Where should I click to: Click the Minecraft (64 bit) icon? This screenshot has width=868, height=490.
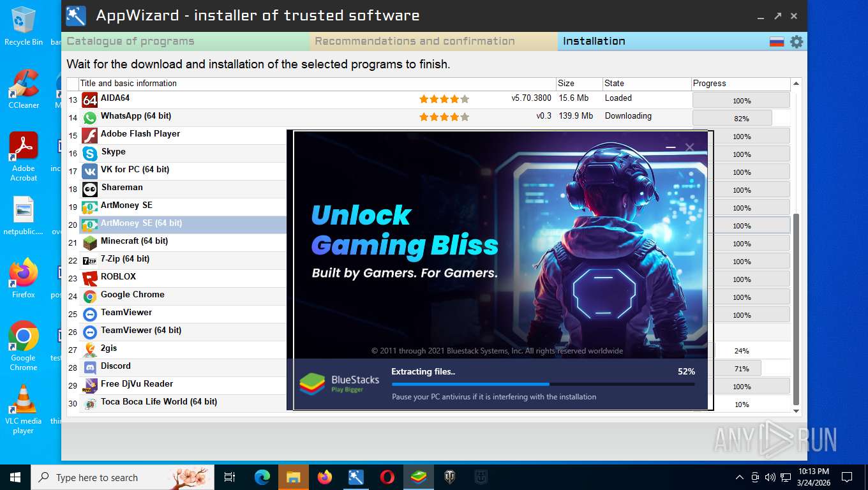90,242
